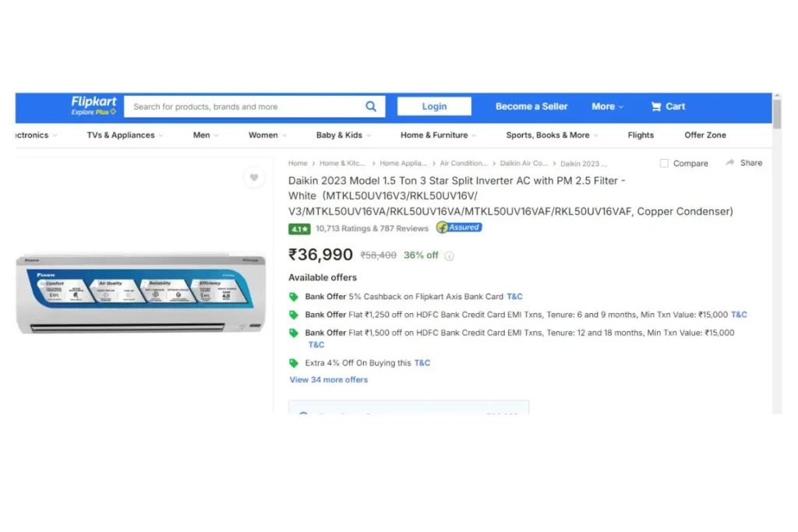Click the Available offers heading
The width and height of the screenshot is (798, 532).
coord(323,278)
